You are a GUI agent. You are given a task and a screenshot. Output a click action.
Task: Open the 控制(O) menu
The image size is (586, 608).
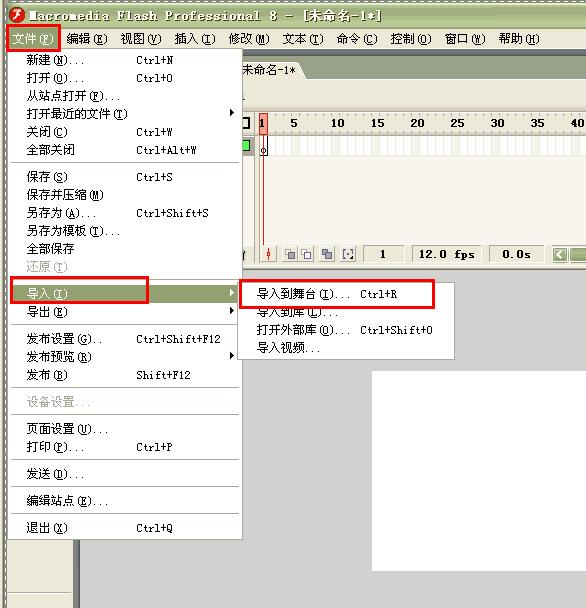point(411,39)
